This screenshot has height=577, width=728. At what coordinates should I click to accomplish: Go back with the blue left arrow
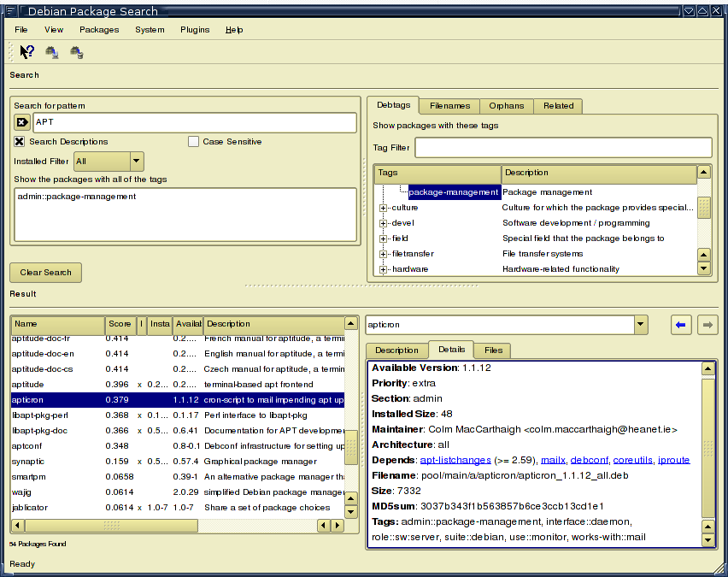coord(681,325)
